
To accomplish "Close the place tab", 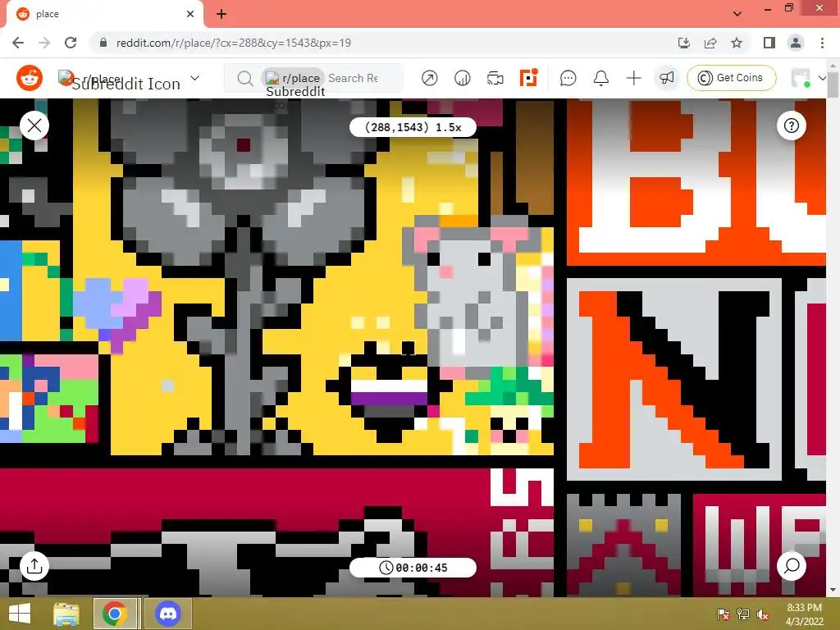I will tap(190, 14).
